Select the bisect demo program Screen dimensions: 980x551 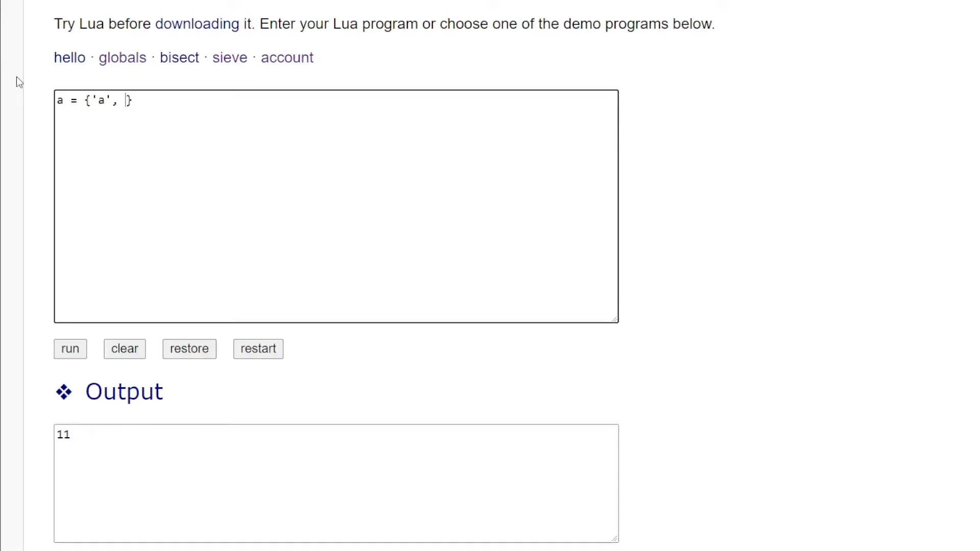coord(179,57)
